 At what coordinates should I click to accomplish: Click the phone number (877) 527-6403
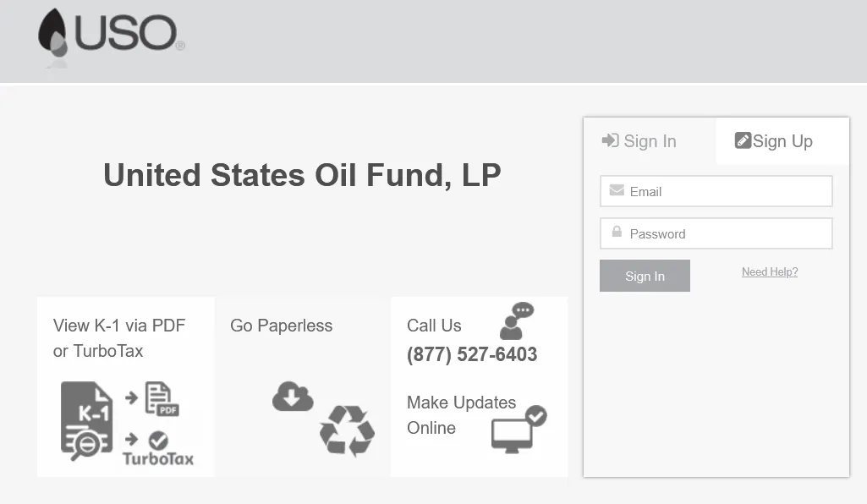point(470,354)
